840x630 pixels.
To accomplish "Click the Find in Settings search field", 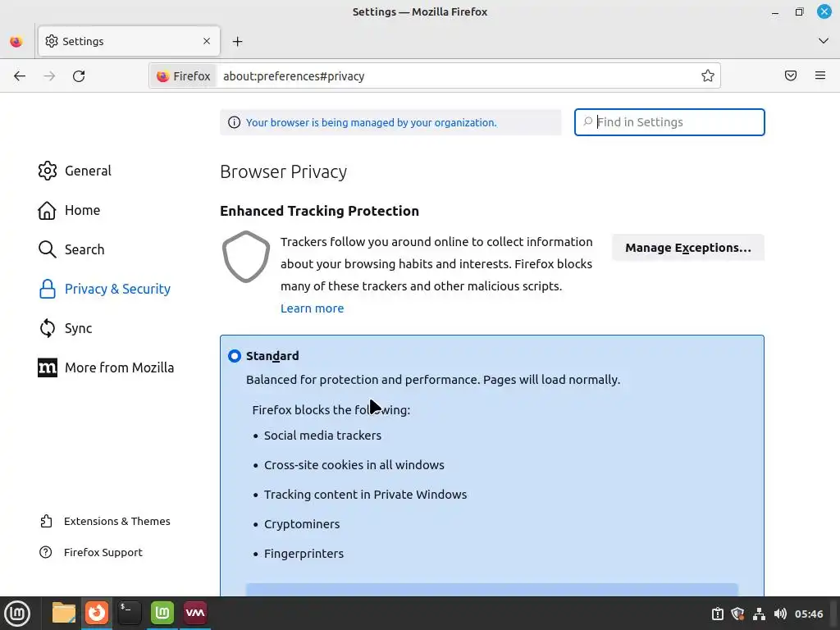I will pyautogui.click(x=669, y=122).
